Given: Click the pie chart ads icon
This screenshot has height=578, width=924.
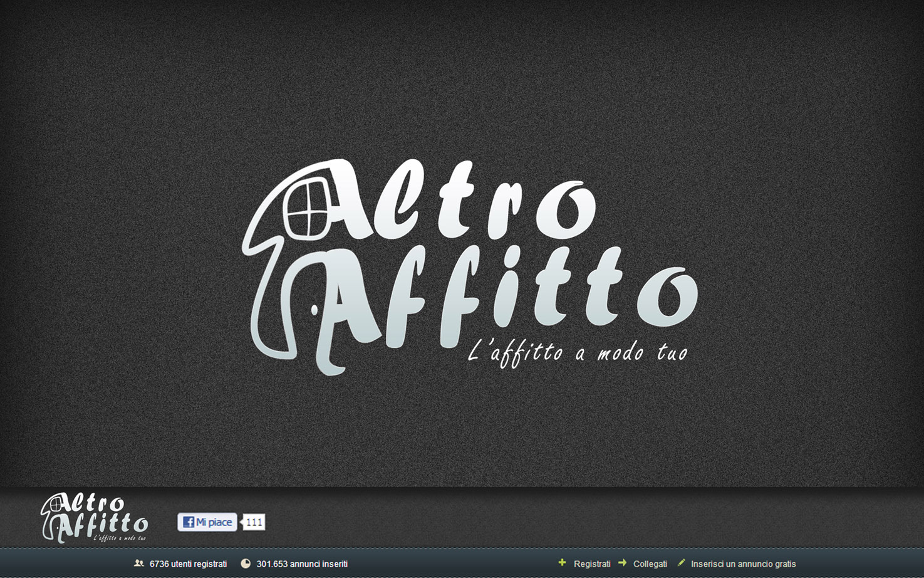Looking at the screenshot, I should pos(246,564).
